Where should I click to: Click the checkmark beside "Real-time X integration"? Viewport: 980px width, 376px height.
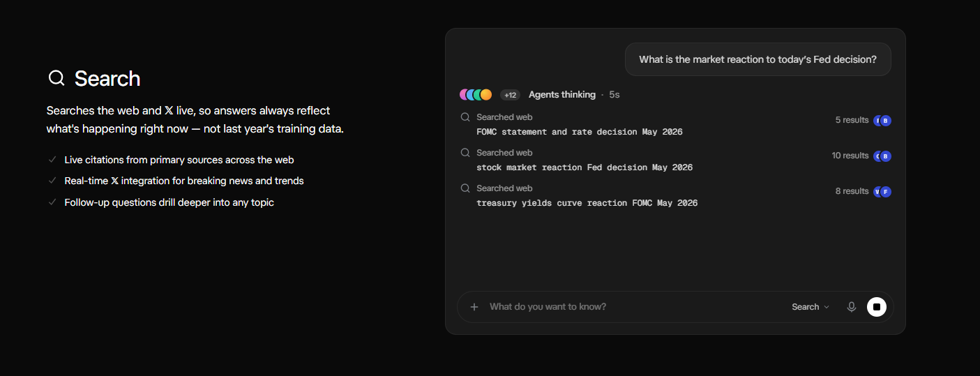52,181
